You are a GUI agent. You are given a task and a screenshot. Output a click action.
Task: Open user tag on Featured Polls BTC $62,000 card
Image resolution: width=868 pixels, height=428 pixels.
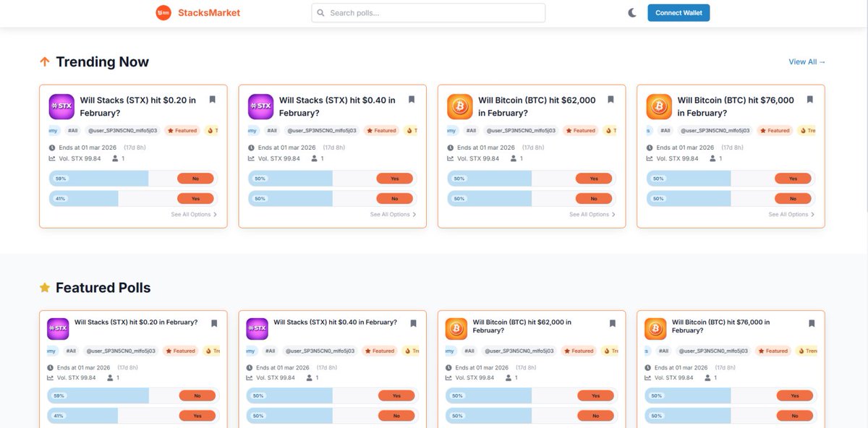(x=520, y=351)
